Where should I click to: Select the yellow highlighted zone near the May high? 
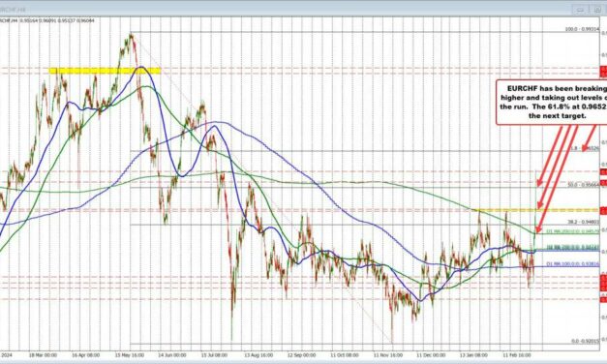click(x=105, y=71)
